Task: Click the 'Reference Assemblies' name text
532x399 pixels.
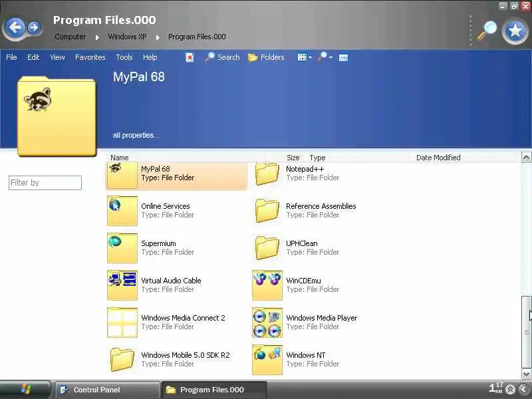Action: (321, 206)
